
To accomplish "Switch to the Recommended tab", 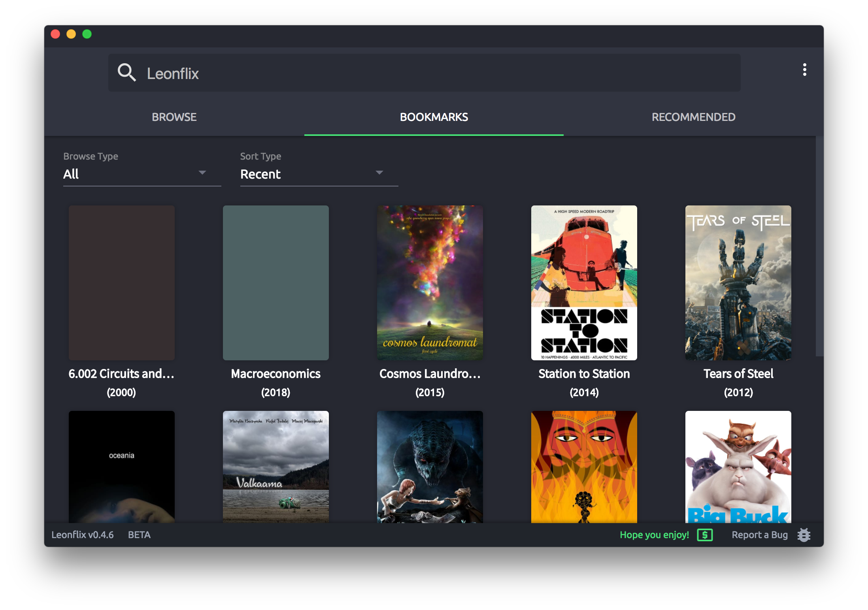I will point(693,117).
